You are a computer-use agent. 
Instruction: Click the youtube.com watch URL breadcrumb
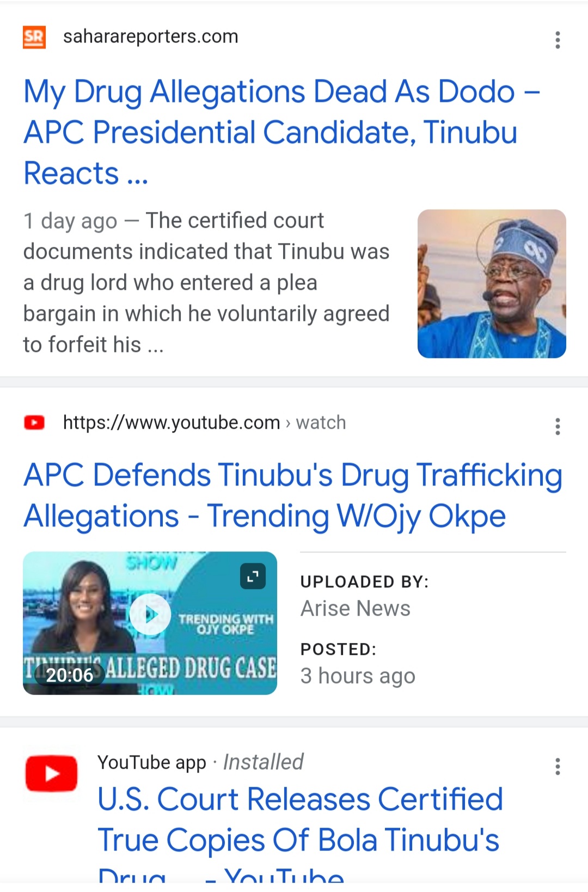click(204, 423)
